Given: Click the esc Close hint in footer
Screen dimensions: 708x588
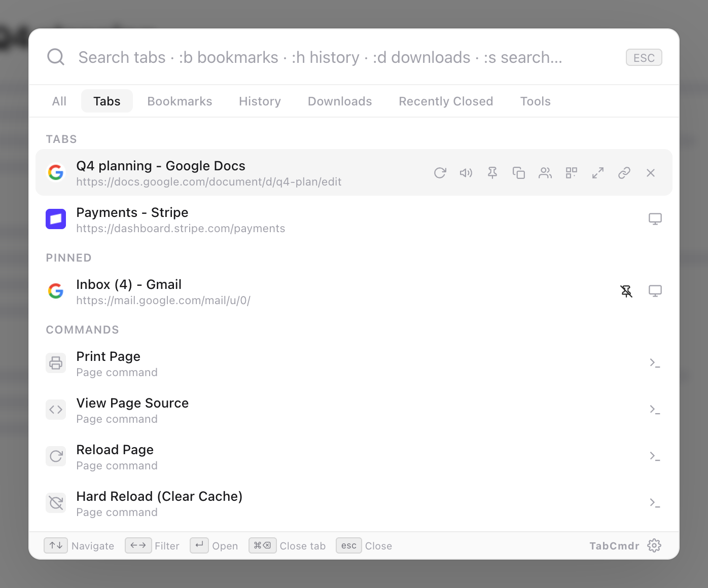Looking at the screenshot, I should (x=364, y=545).
